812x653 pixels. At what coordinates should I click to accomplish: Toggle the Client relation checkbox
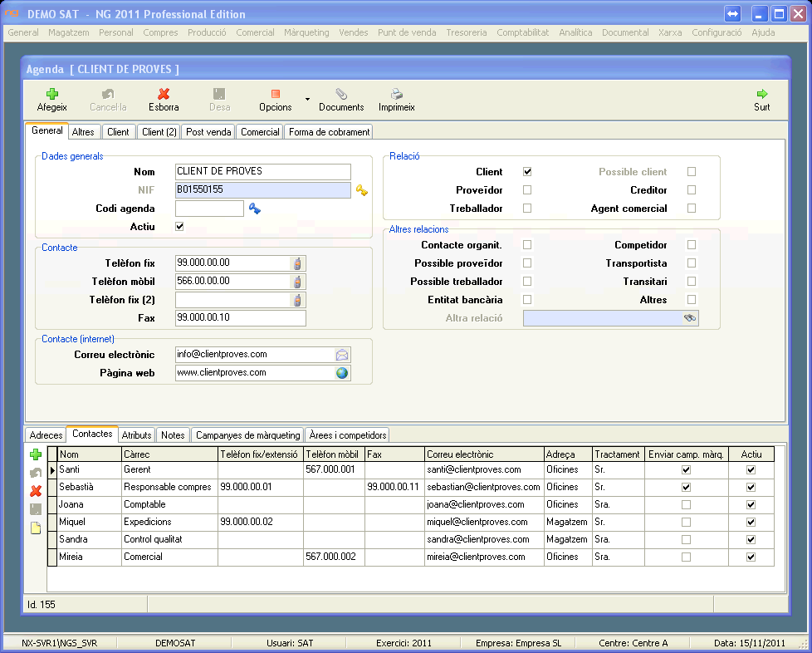pyautogui.click(x=527, y=171)
